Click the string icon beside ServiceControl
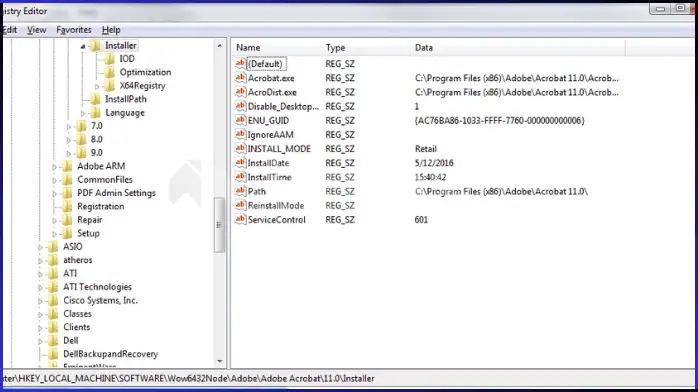The image size is (698, 392). 240,219
